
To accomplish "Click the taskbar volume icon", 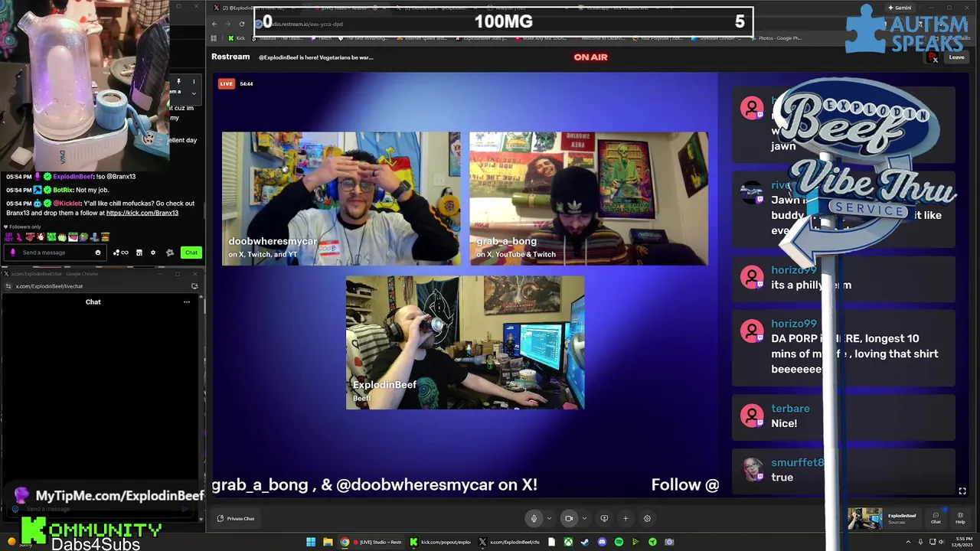I will pos(941,542).
